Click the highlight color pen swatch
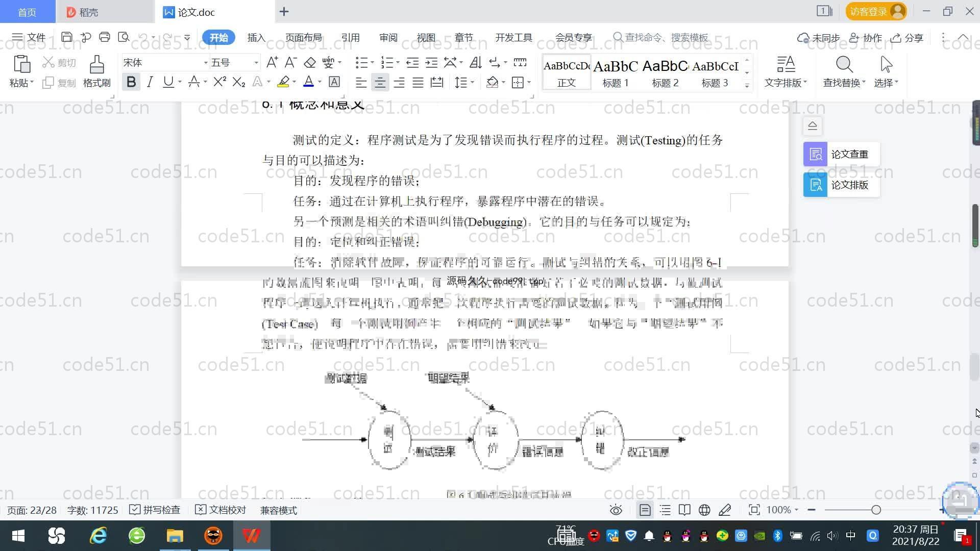This screenshot has height=551, width=980. click(x=283, y=82)
